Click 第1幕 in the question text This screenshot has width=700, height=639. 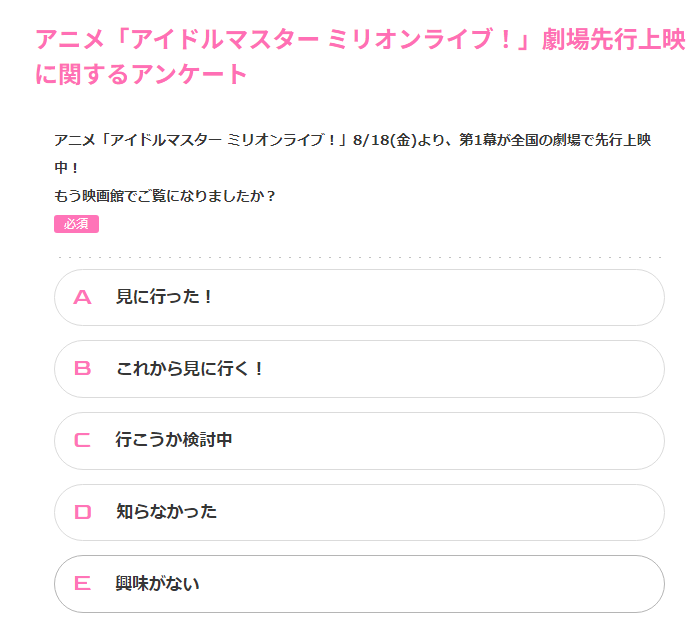(x=481, y=140)
